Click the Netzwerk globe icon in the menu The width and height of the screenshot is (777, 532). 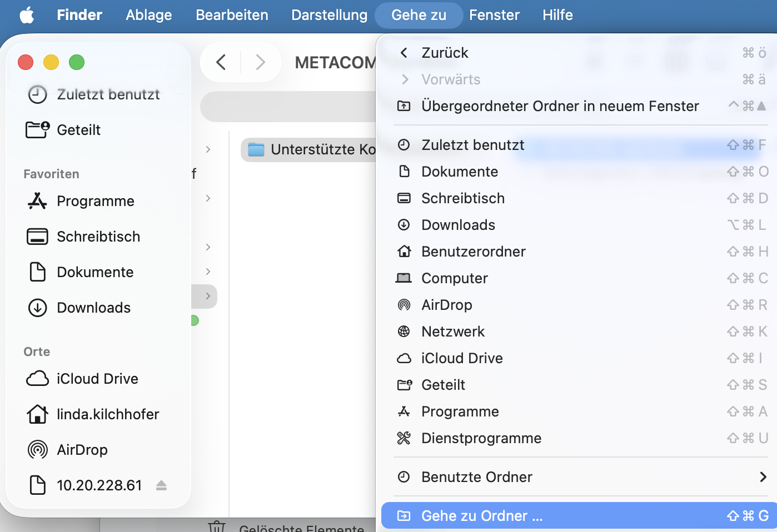click(x=404, y=332)
